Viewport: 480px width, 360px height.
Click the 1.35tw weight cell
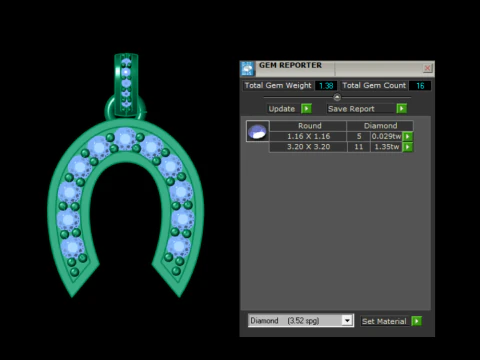click(386, 147)
